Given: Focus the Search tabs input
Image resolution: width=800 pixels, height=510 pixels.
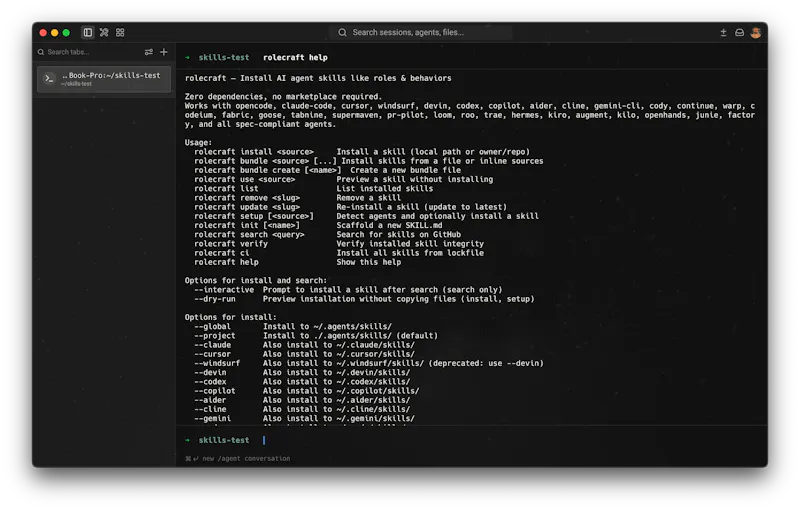Looking at the screenshot, I should (x=90, y=52).
